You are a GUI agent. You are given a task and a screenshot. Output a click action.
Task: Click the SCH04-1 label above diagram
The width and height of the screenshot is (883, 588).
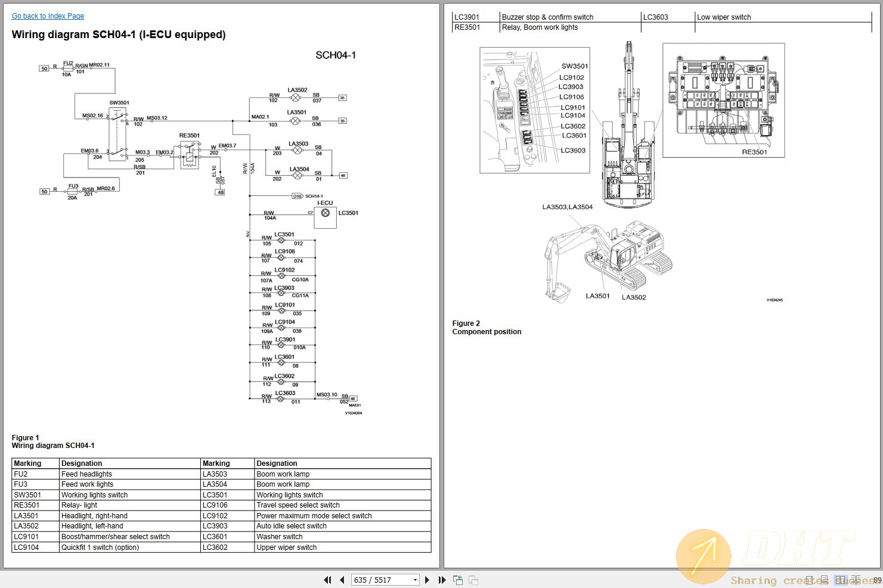point(336,55)
